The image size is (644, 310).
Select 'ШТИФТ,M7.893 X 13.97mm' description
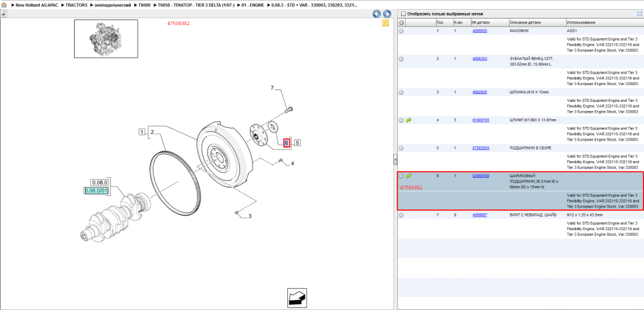[x=533, y=120]
